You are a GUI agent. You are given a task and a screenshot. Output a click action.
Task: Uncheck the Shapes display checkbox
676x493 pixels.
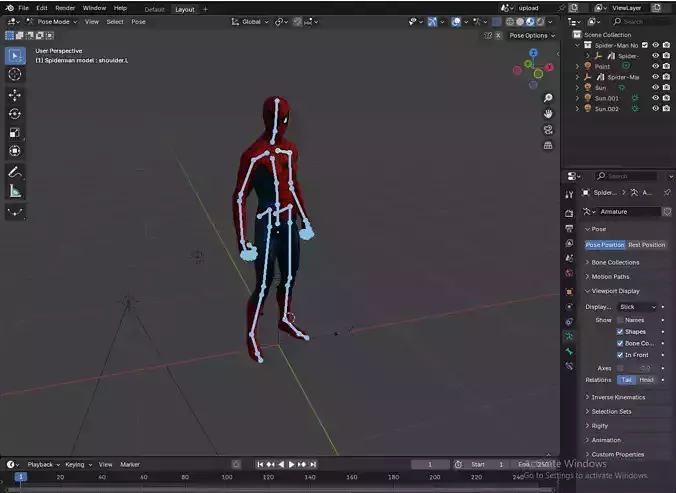[620, 331]
